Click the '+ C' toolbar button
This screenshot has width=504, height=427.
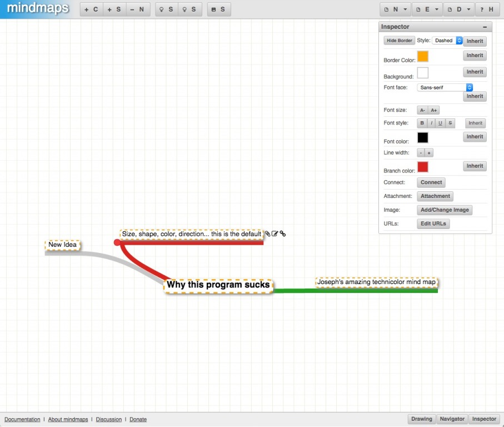click(x=91, y=9)
